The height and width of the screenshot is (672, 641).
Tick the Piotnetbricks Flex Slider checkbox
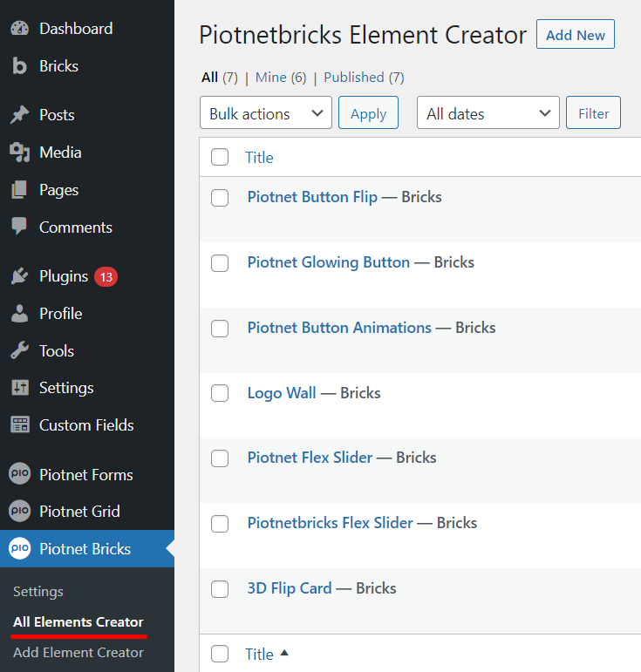tap(220, 524)
